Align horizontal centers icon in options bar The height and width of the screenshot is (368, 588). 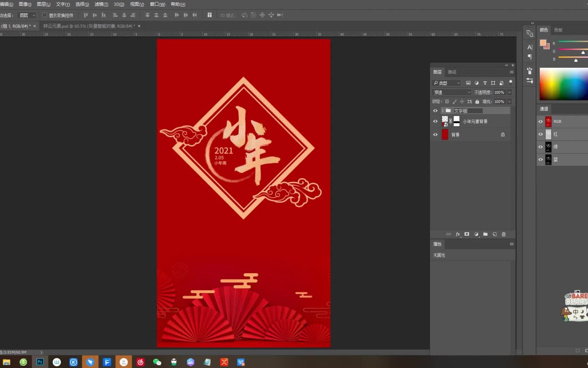coord(124,15)
